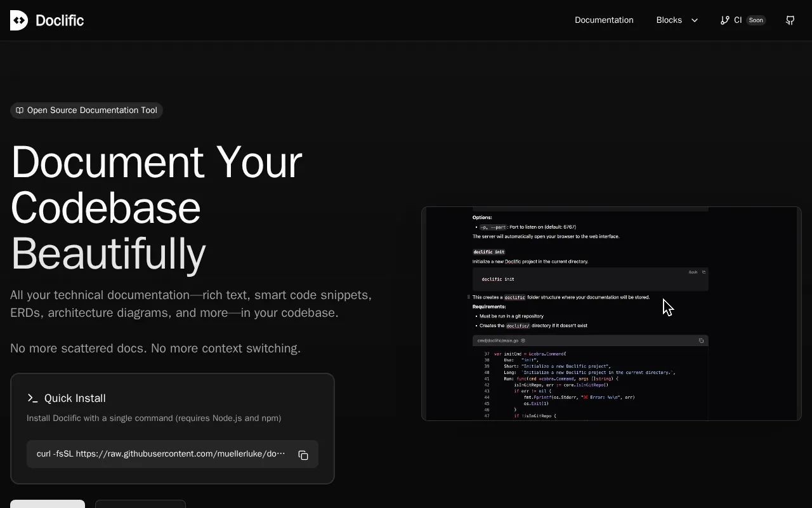Click cmd/doclific/main.go filename in preview

[498, 341]
